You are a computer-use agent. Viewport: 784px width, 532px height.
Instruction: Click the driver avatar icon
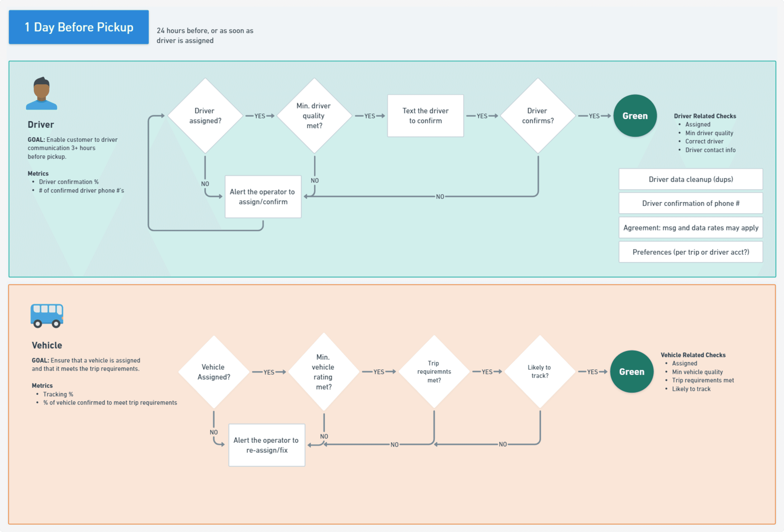tap(42, 93)
